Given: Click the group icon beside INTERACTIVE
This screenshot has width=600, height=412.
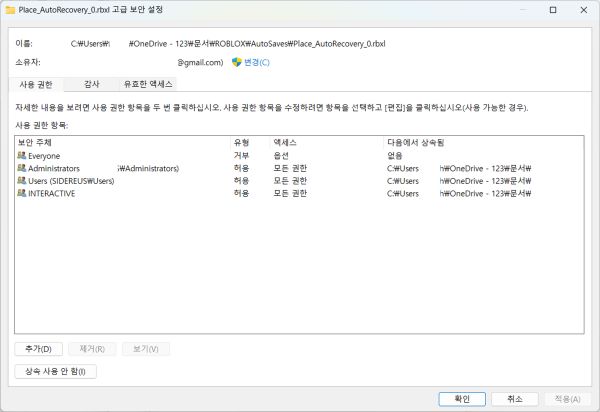Looking at the screenshot, I should click(21, 193).
